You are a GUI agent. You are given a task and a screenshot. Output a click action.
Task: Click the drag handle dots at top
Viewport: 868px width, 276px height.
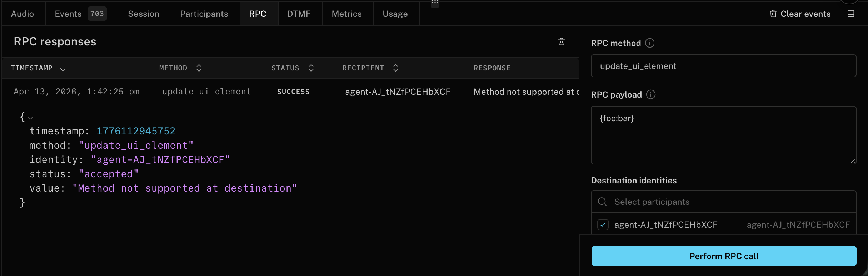click(x=435, y=3)
